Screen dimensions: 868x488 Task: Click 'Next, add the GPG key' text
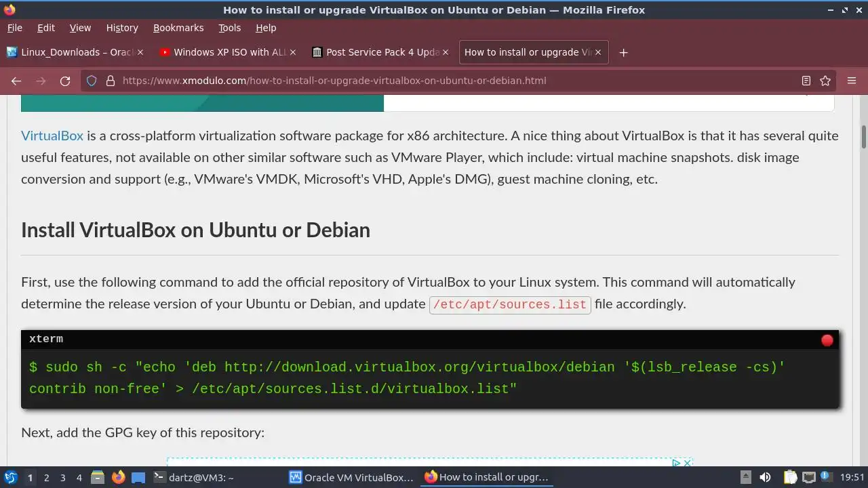142,432
